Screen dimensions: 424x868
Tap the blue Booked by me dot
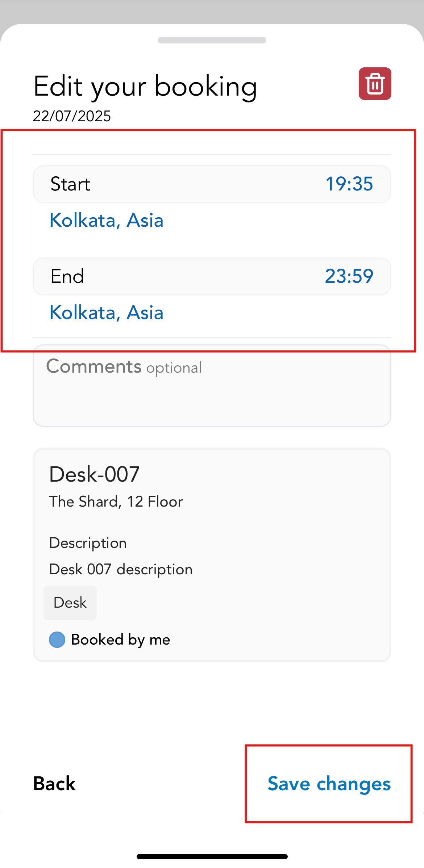57,640
